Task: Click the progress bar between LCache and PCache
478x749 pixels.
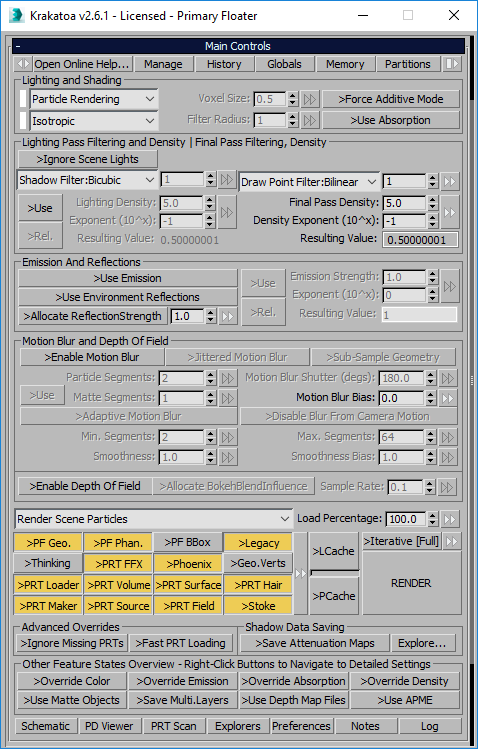Action: pyautogui.click(x=334, y=573)
